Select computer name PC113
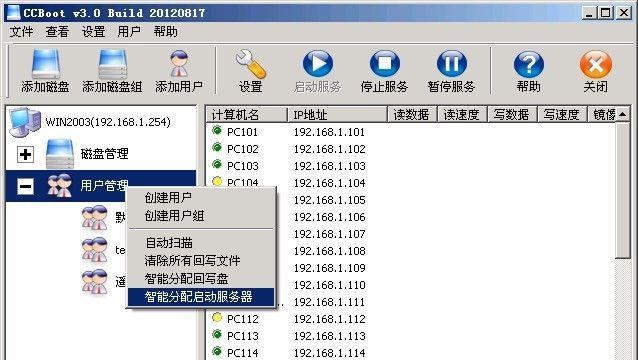 point(243,336)
